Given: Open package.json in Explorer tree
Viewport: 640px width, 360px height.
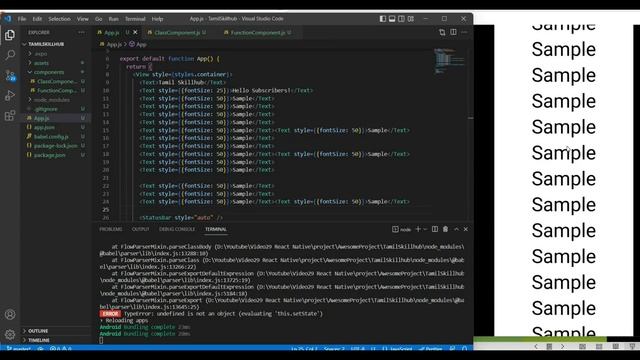Looking at the screenshot, I should [x=56, y=155].
